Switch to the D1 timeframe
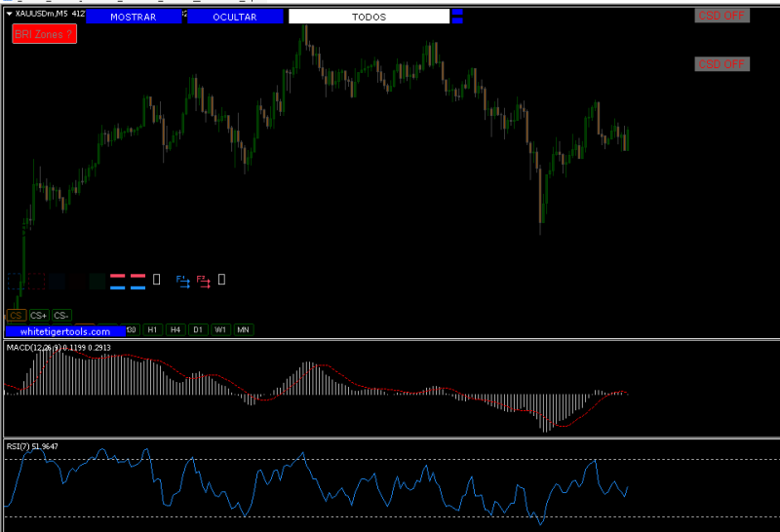 [198, 329]
